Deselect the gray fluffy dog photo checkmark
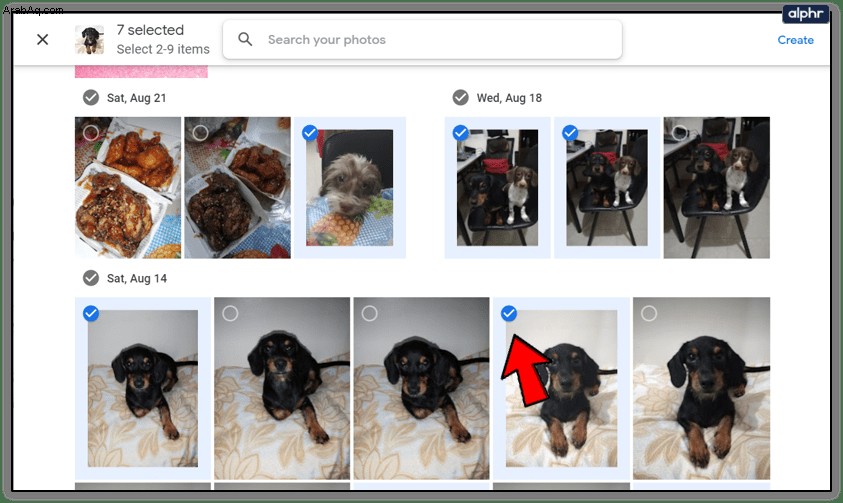This screenshot has width=843, height=503. pos(310,132)
